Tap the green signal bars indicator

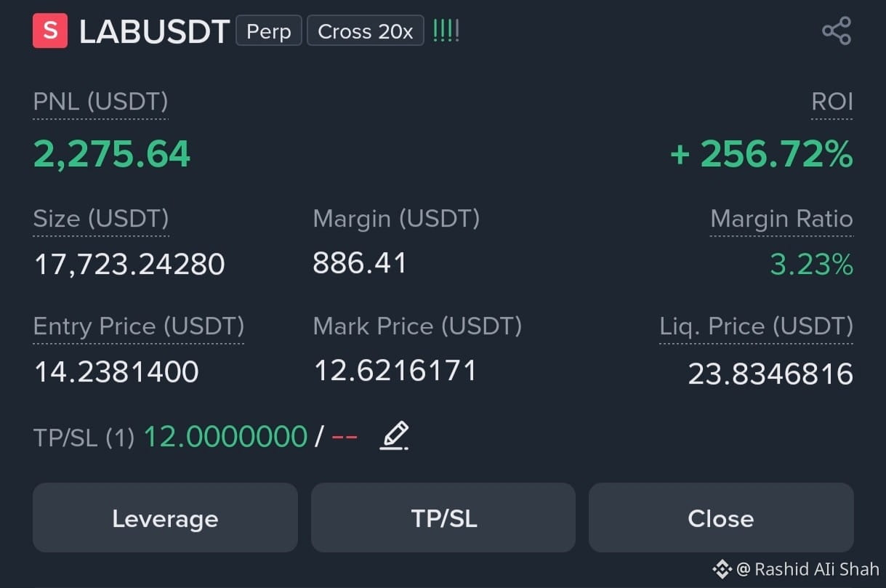[446, 31]
